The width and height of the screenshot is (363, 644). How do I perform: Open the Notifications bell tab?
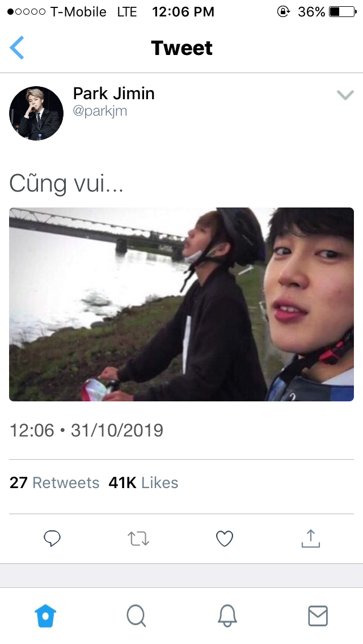[227, 616]
